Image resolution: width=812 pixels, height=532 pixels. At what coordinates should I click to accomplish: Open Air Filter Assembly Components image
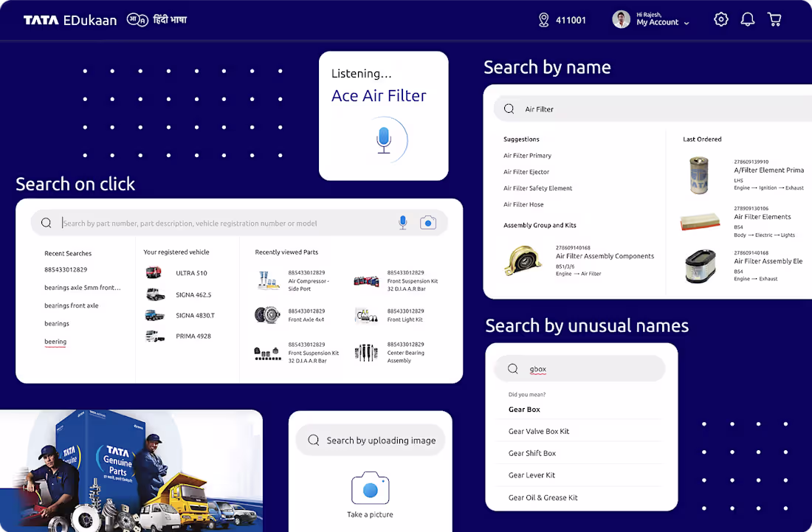[x=523, y=260]
